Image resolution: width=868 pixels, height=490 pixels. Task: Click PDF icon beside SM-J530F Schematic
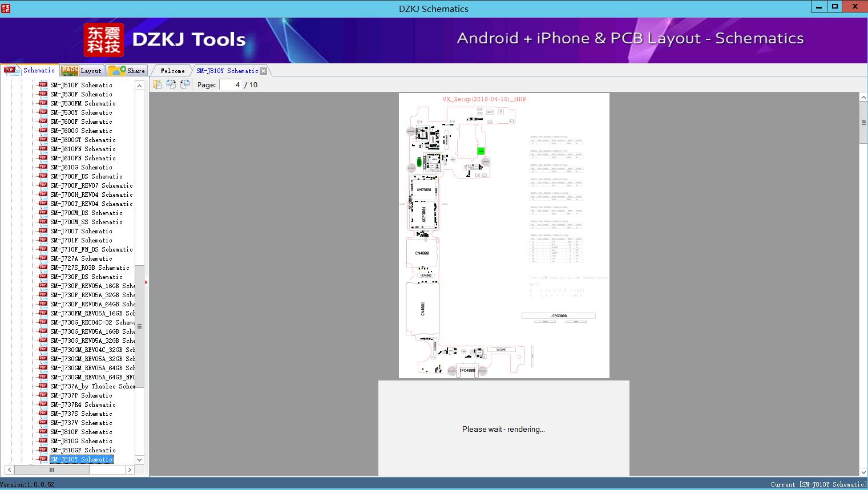[x=43, y=94]
